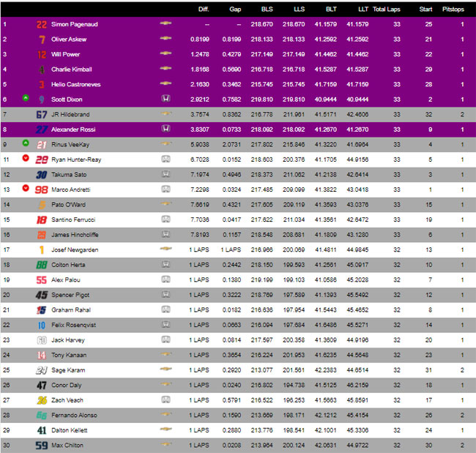This screenshot has width=476, height=453.
Task: Click the Diff. column header
Action: [x=204, y=10]
